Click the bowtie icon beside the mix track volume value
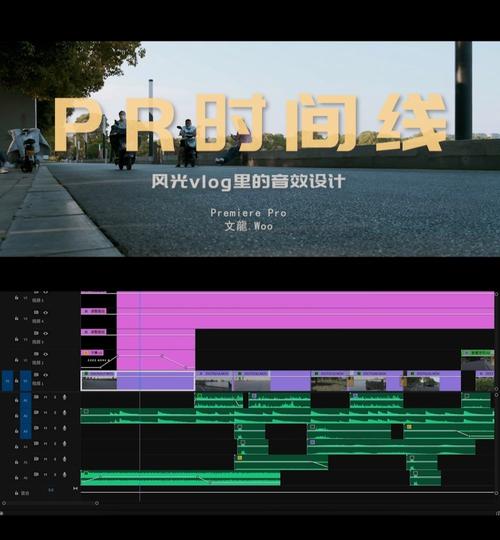Screen dimensions: 500x540 click(x=75, y=488)
